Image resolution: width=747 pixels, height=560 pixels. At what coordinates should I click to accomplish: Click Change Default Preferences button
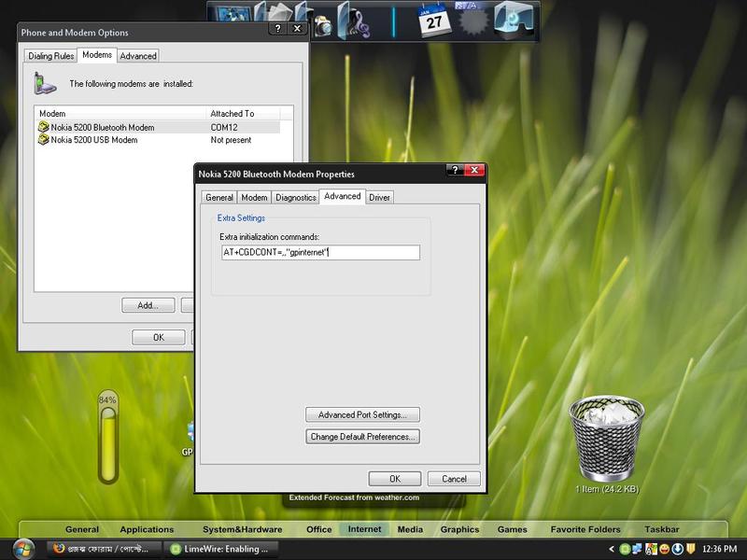[362, 437]
